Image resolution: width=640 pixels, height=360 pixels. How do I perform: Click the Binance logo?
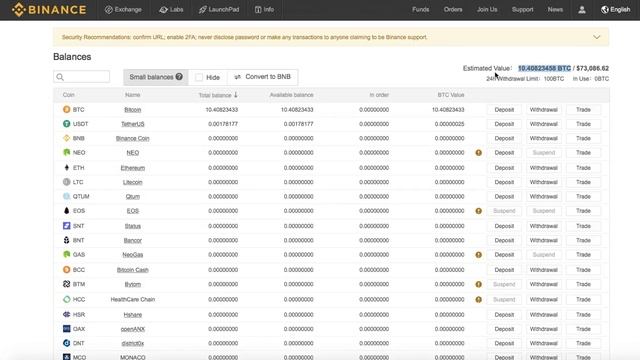click(x=49, y=9)
